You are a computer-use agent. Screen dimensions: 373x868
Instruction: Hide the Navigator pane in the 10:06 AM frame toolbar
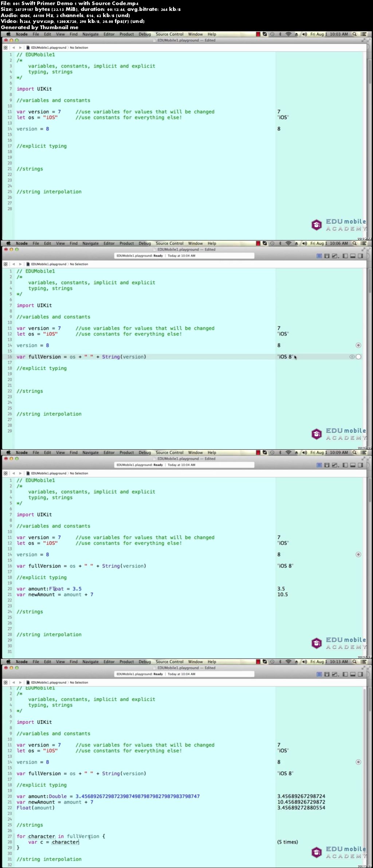345,256
